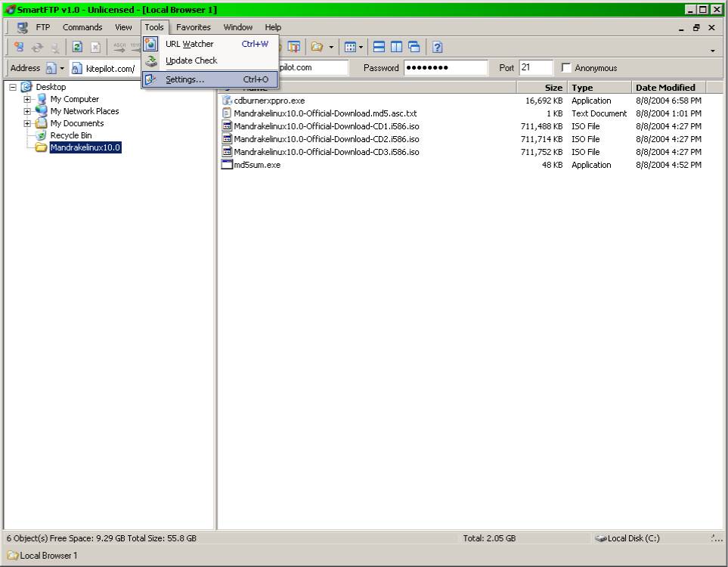Click the help question mark toolbar icon
Image resolution: width=728 pixels, height=567 pixels.
coord(437,47)
